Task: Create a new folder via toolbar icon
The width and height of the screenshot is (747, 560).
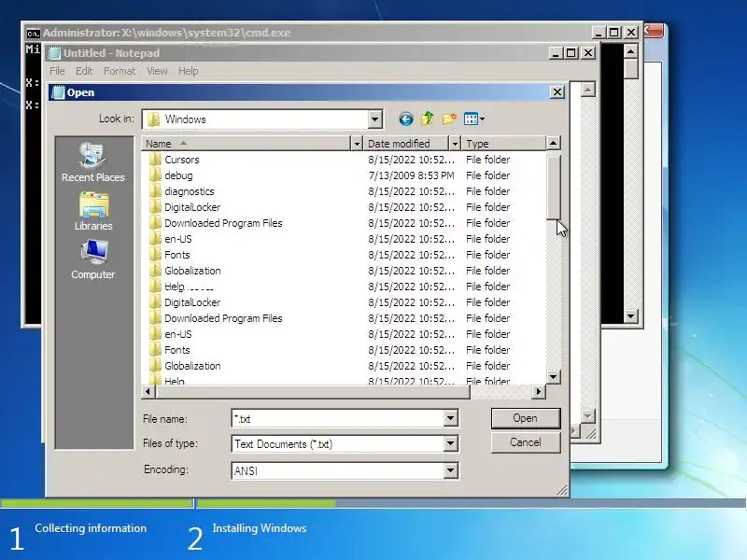Action: pyautogui.click(x=449, y=119)
